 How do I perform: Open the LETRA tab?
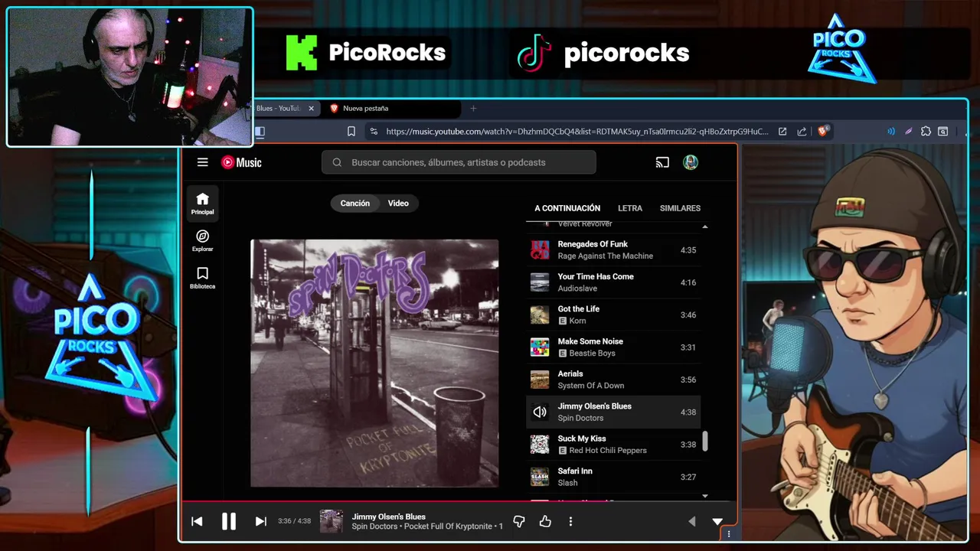[x=630, y=208]
